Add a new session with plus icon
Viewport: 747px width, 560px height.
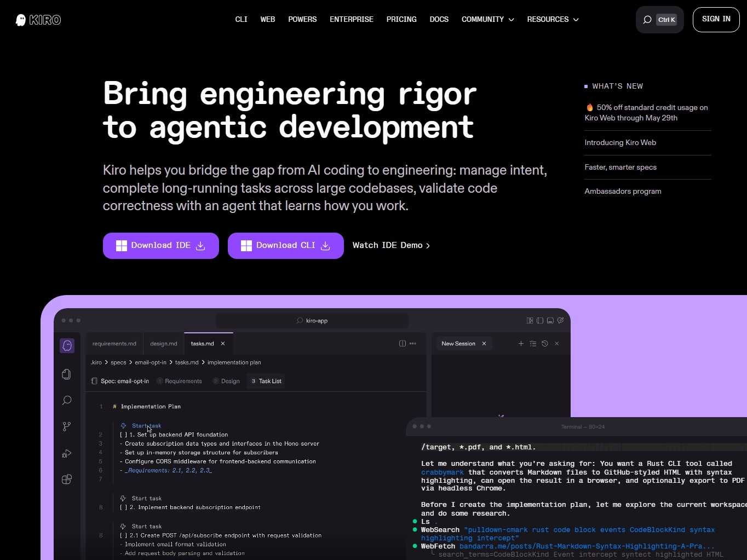tap(521, 344)
